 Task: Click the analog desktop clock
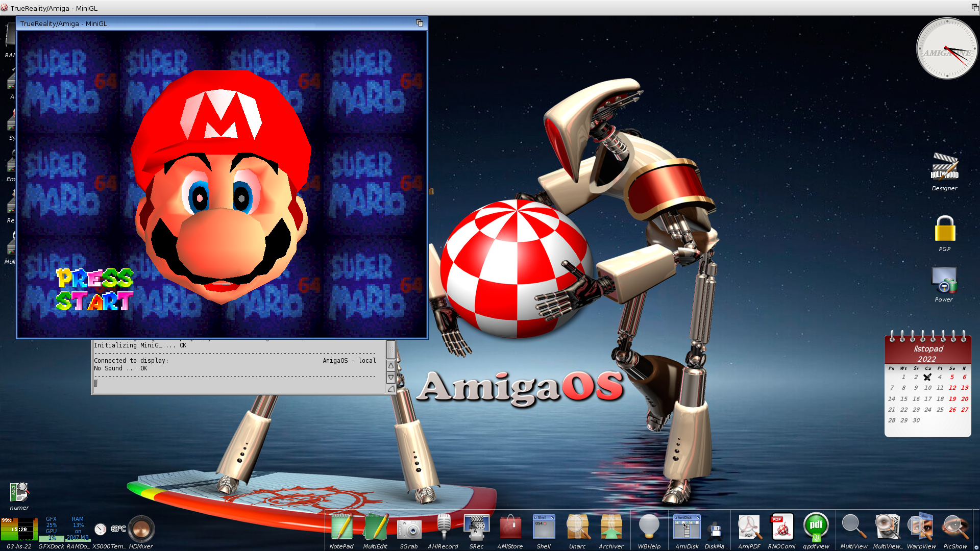coord(947,48)
